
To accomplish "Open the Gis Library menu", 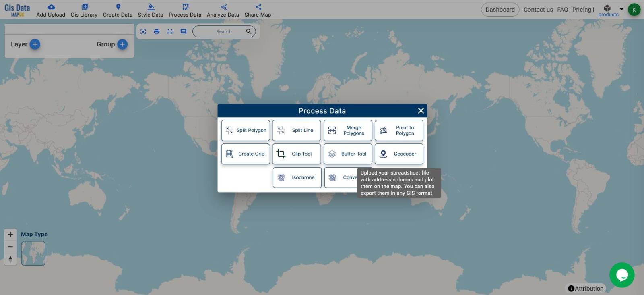I will point(84,10).
